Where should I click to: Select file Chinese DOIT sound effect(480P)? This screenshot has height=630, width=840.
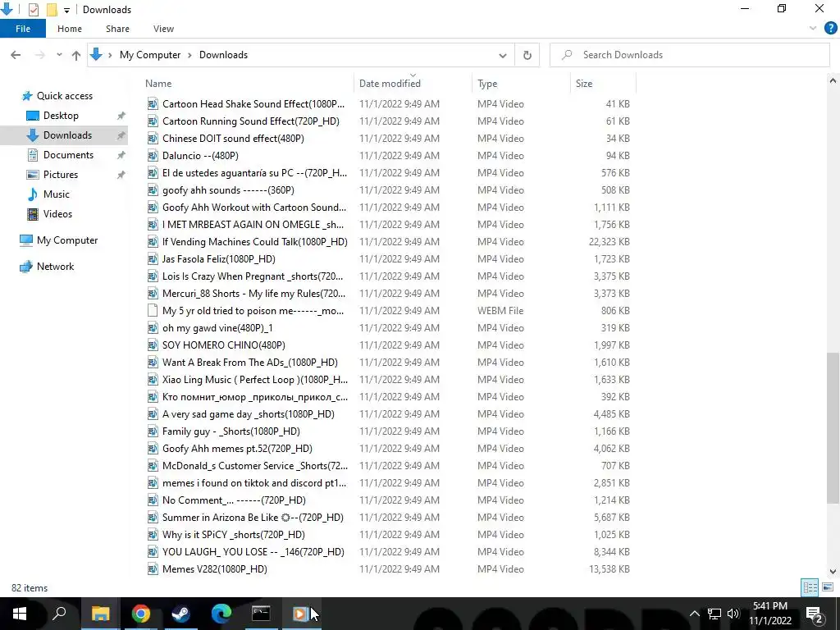pyautogui.click(x=233, y=138)
